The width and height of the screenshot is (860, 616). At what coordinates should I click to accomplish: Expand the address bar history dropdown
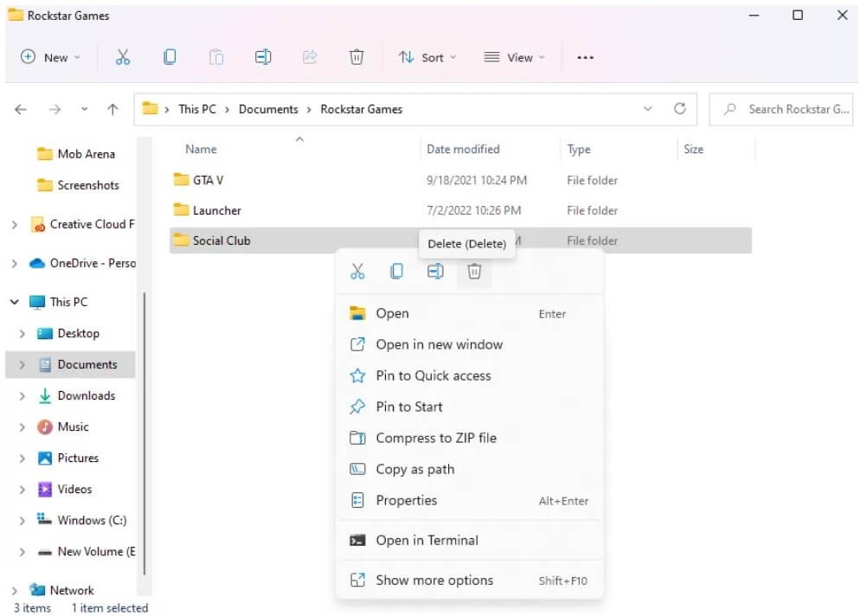click(648, 109)
